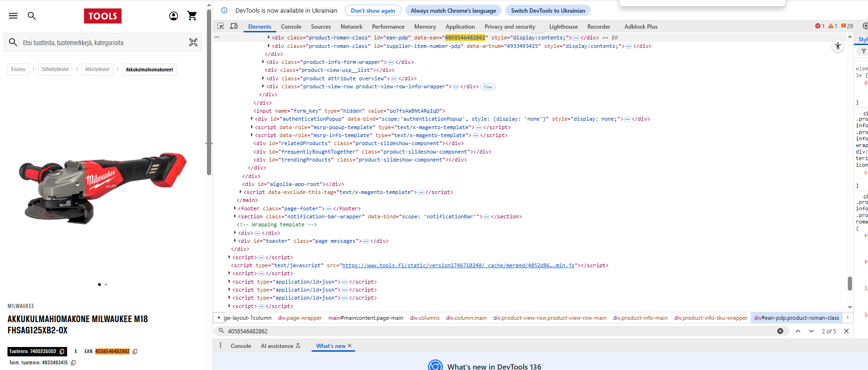
Task: Expand the footer.page-footer node
Action: [x=235, y=208]
